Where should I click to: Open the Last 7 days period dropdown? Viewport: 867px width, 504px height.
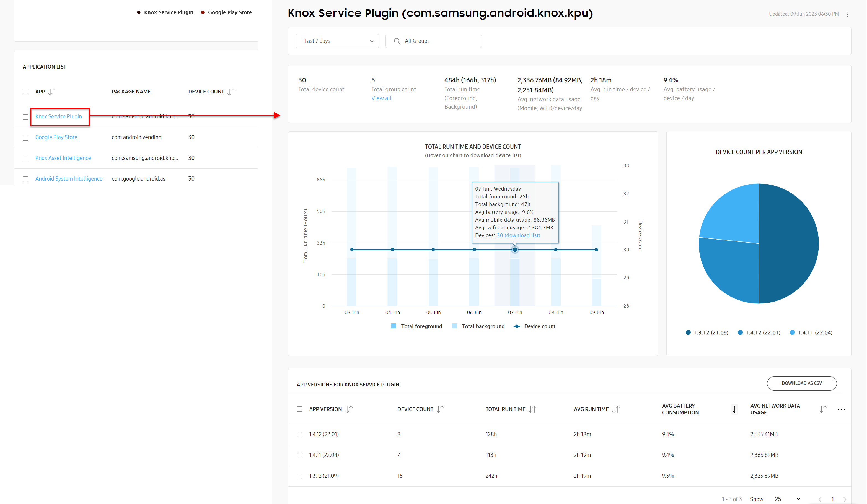[337, 41]
